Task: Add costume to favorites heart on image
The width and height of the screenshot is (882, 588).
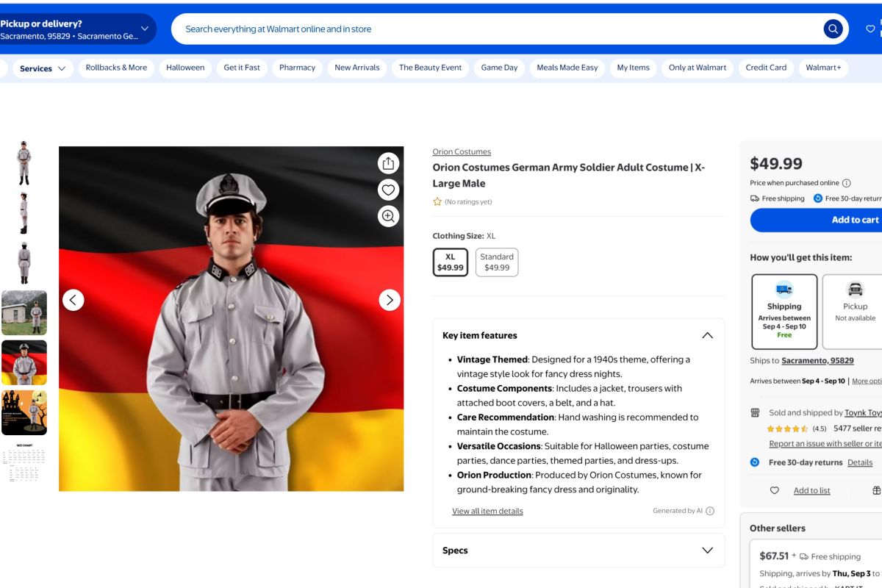Action: (388, 190)
